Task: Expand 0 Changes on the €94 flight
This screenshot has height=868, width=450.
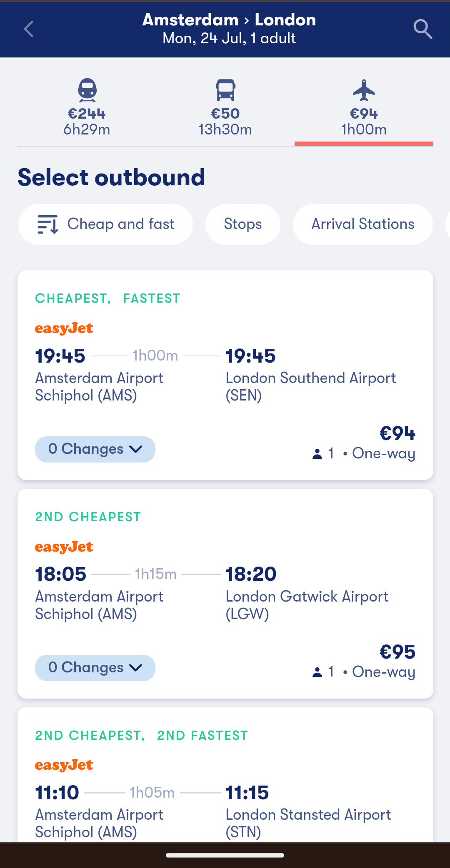Action: (x=95, y=449)
